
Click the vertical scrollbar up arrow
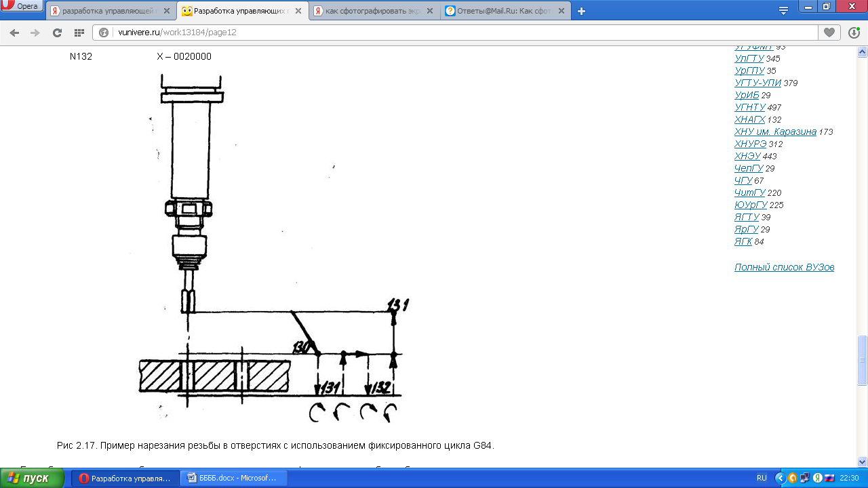863,52
